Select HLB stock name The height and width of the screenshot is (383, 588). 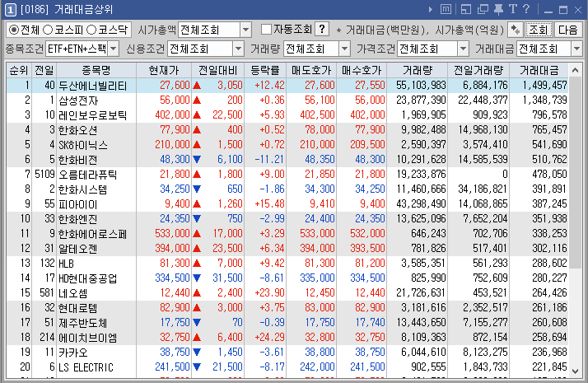(x=66, y=264)
